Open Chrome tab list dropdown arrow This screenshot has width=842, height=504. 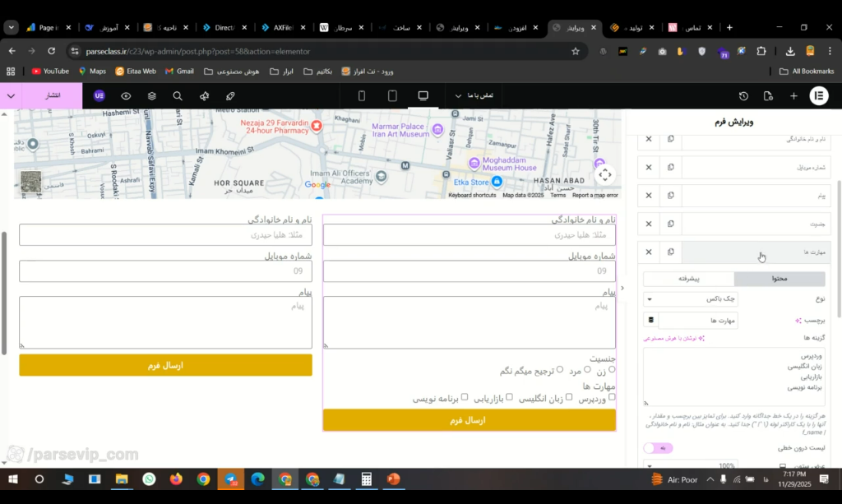(12, 27)
